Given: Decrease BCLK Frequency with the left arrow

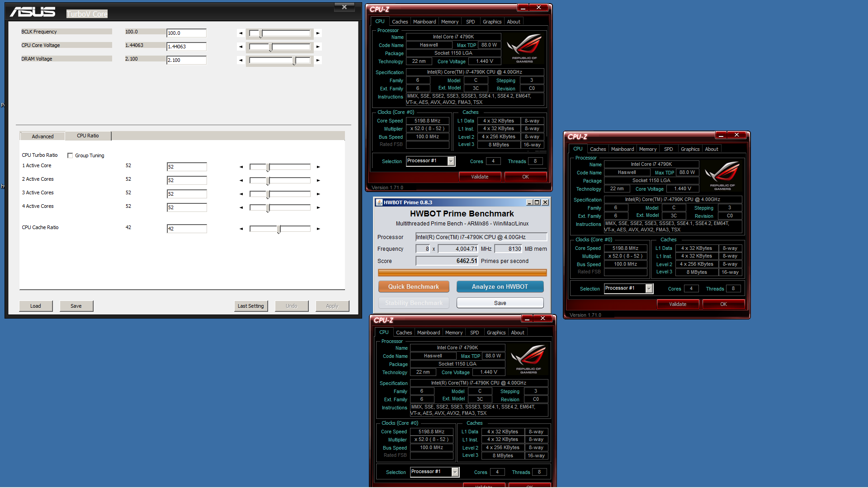Looking at the screenshot, I should coord(241,33).
